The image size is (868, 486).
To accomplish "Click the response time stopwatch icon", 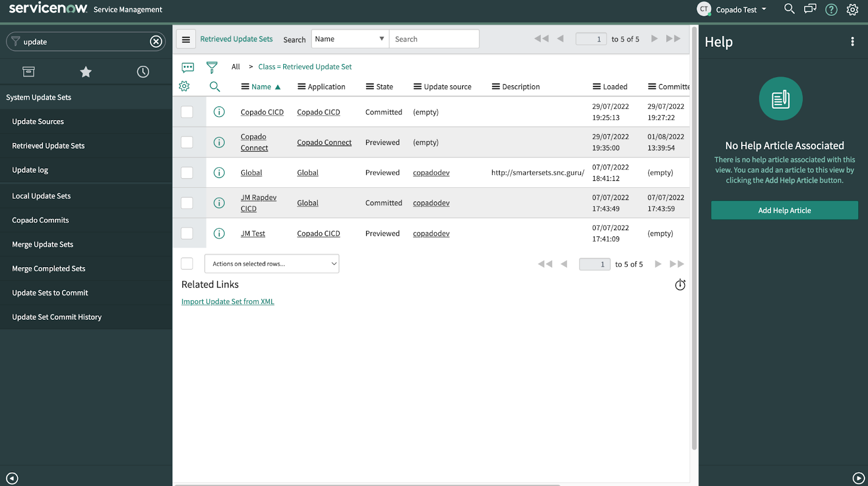I will pyautogui.click(x=680, y=285).
